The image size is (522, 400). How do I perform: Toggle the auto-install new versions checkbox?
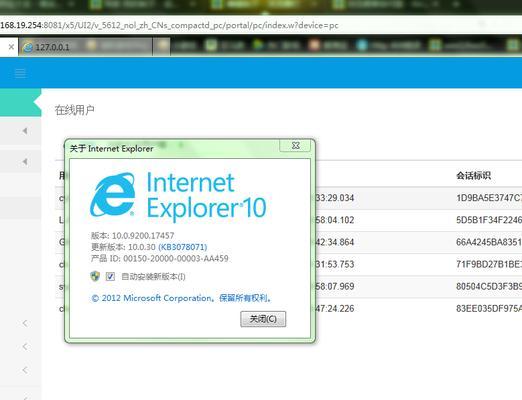tap(110, 276)
